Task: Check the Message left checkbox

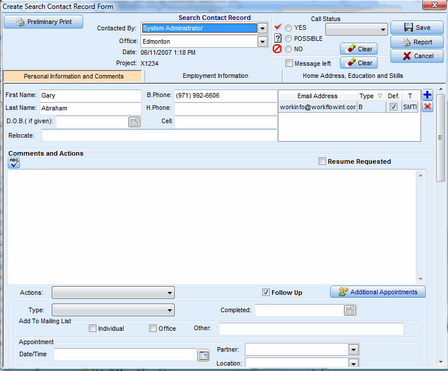Action: pyautogui.click(x=289, y=63)
